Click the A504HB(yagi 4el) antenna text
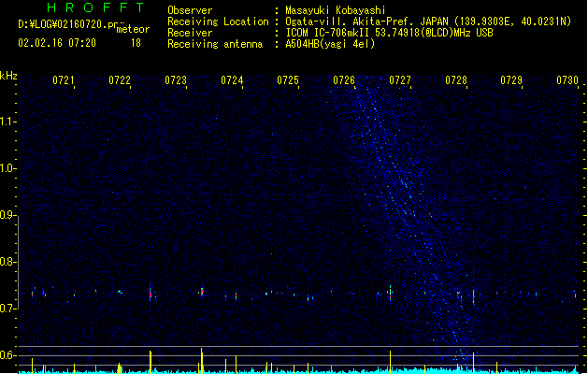 click(330, 44)
